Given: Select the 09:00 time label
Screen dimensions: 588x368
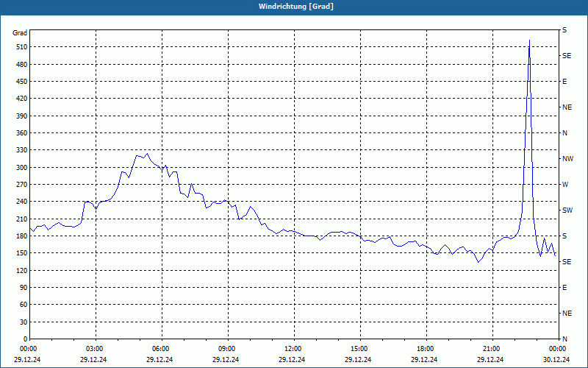Looking at the screenshot, I should pyautogui.click(x=227, y=349).
